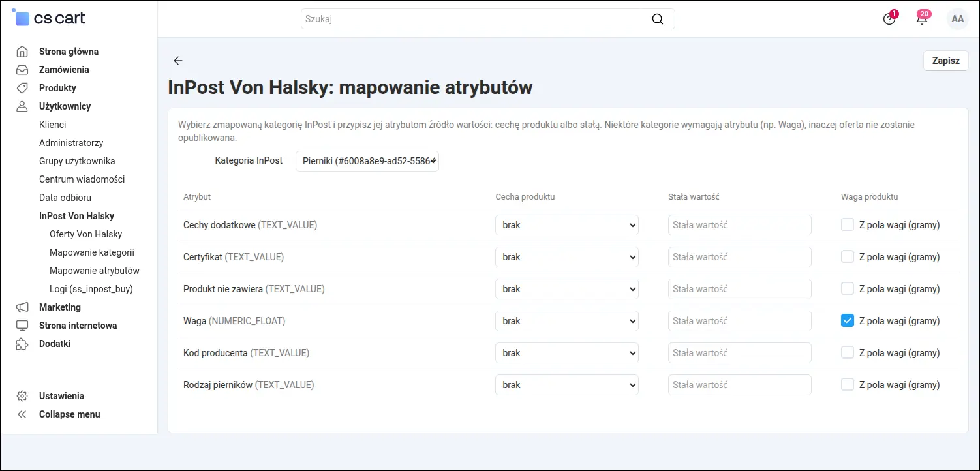Click the Szukaj search field
This screenshot has width=980, height=471.
(x=487, y=19)
